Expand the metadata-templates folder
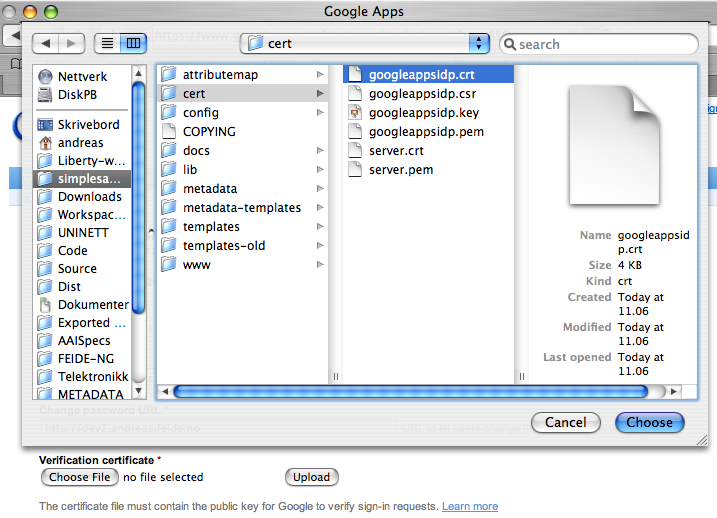Screen dimensions: 717x518 click(x=241, y=208)
